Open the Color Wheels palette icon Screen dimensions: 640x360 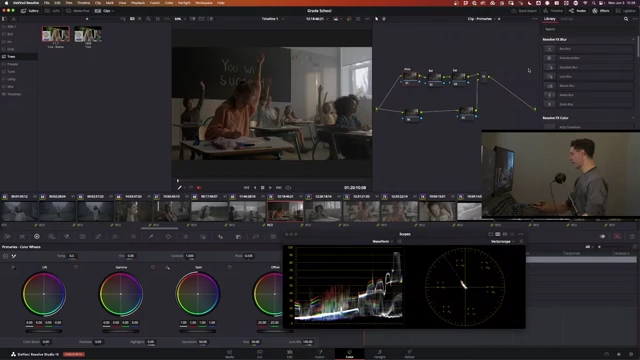click(37, 236)
